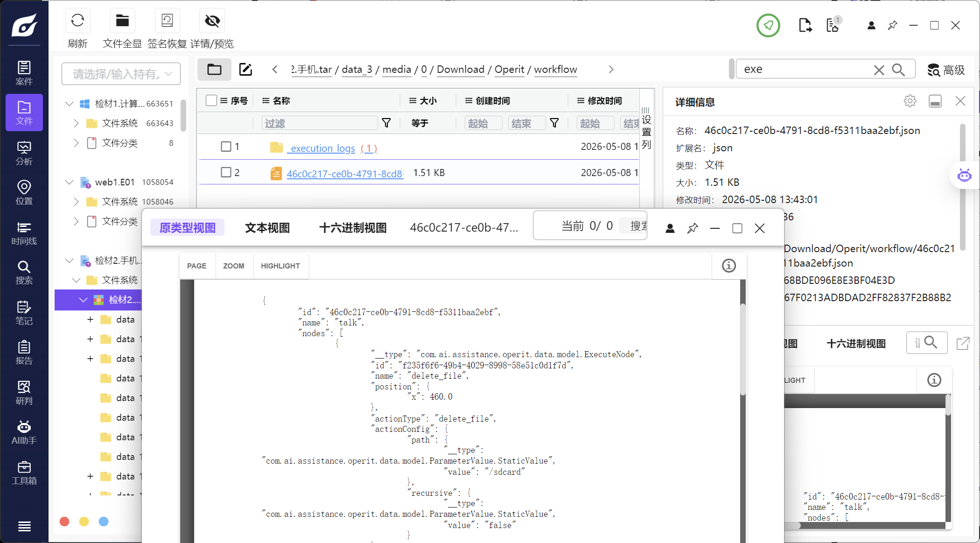
Task: Click the 名称 过滤 filter input
Action: click(320, 123)
